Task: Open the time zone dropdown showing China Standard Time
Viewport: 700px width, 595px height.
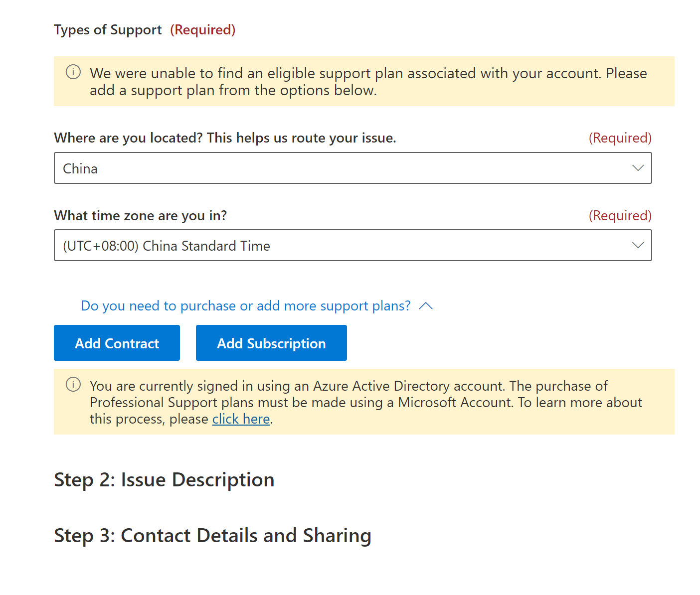Action: click(352, 245)
